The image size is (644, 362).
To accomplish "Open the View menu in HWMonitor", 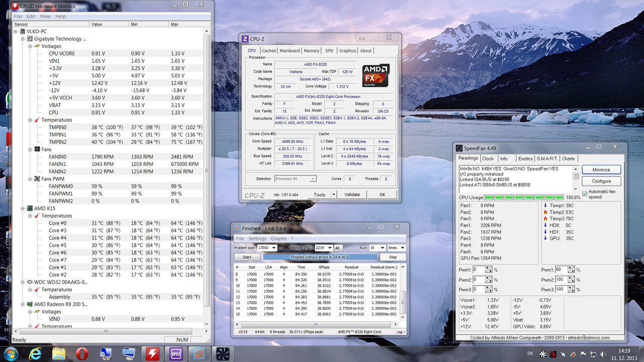I will (x=45, y=17).
